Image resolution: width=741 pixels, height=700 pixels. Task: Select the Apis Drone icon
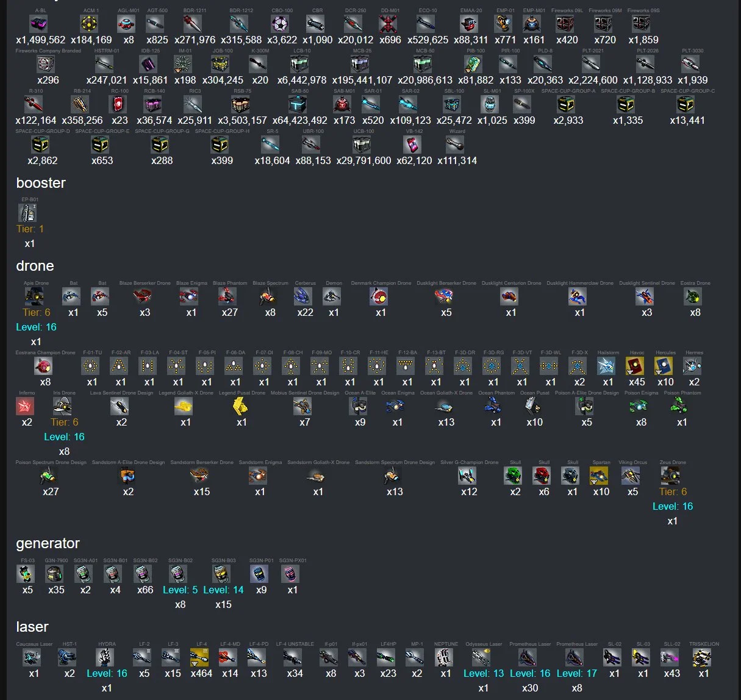(35, 296)
